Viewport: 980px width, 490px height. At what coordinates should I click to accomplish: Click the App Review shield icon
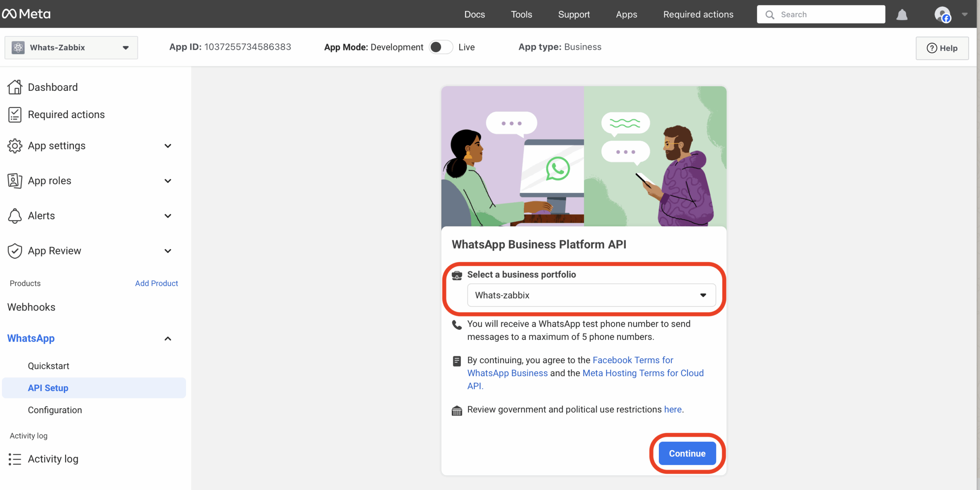click(x=15, y=251)
